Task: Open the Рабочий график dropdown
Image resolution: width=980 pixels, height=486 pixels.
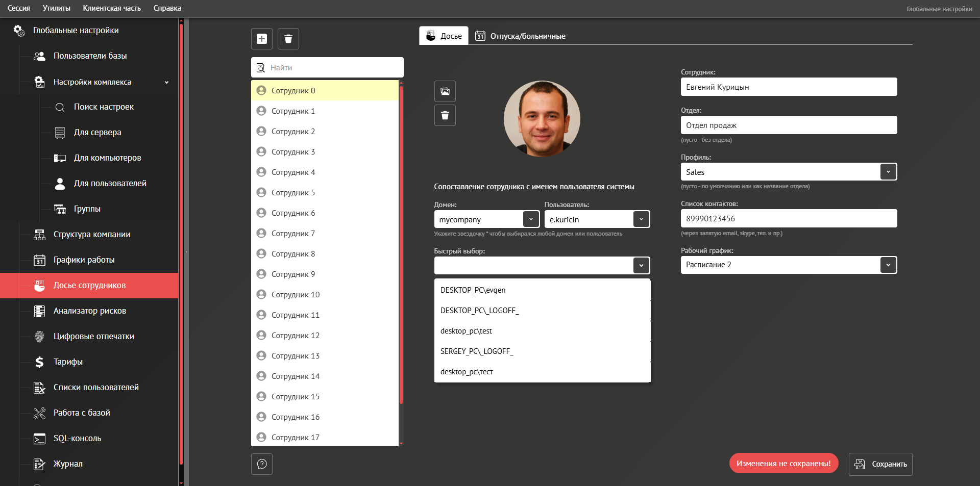Action: click(888, 265)
